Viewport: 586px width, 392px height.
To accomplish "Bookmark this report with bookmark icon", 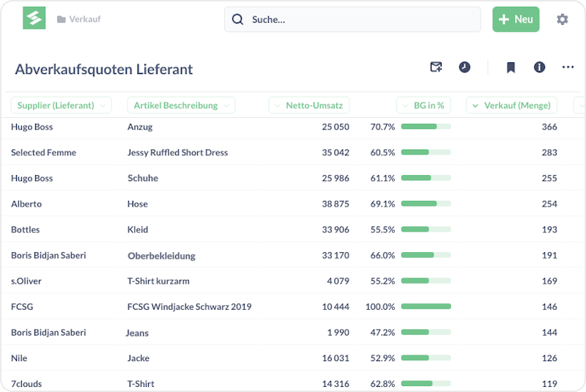I will [511, 67].
